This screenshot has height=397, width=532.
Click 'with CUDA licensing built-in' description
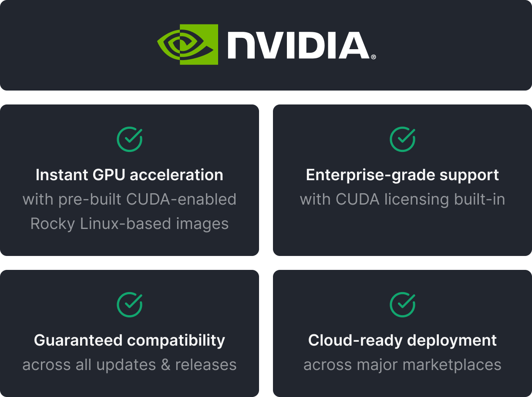click(402, 199)
